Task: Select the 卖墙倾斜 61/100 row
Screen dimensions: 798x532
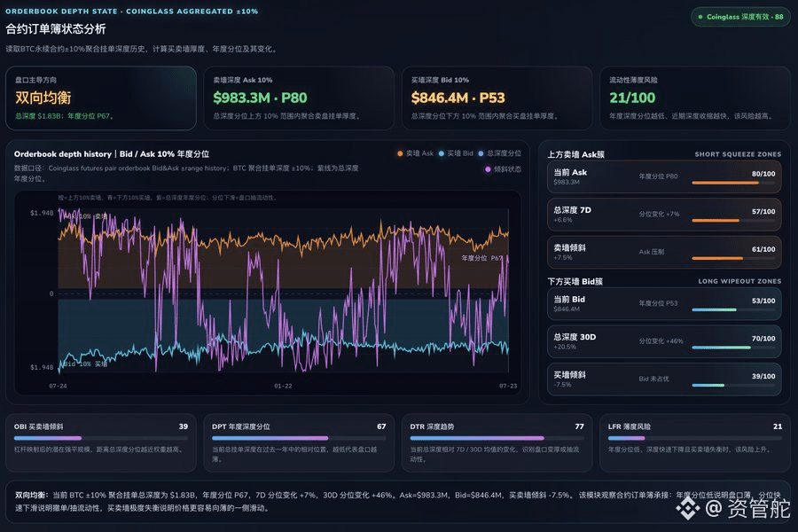Action: (664, 253)
